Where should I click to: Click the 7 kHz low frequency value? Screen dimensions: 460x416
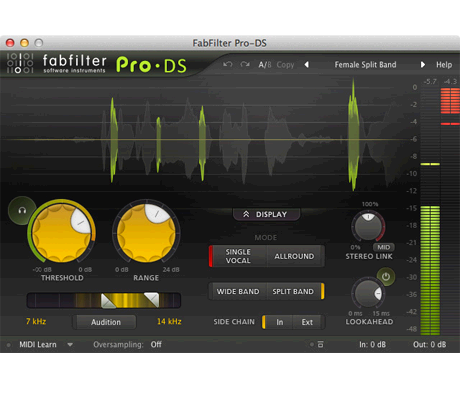point(36,321)
